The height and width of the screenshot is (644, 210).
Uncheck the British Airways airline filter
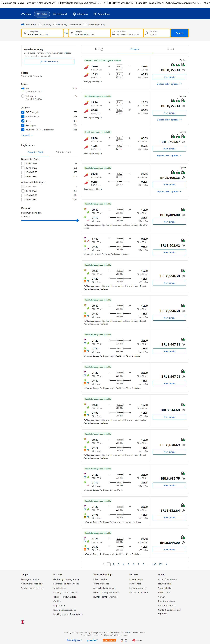click(x=23, y=116)
